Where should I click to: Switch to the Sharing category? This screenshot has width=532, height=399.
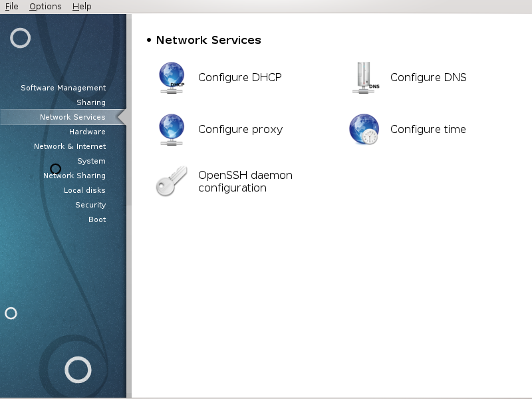coord(91,102)
